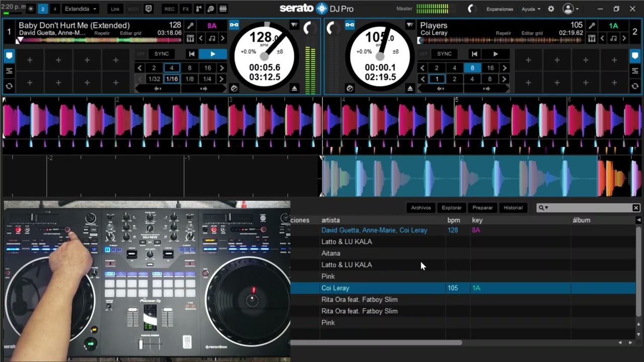This screenshot has width=644, height=362.
Task: Click the library horizontal scrollbar
Action: [x=376, y=342]
